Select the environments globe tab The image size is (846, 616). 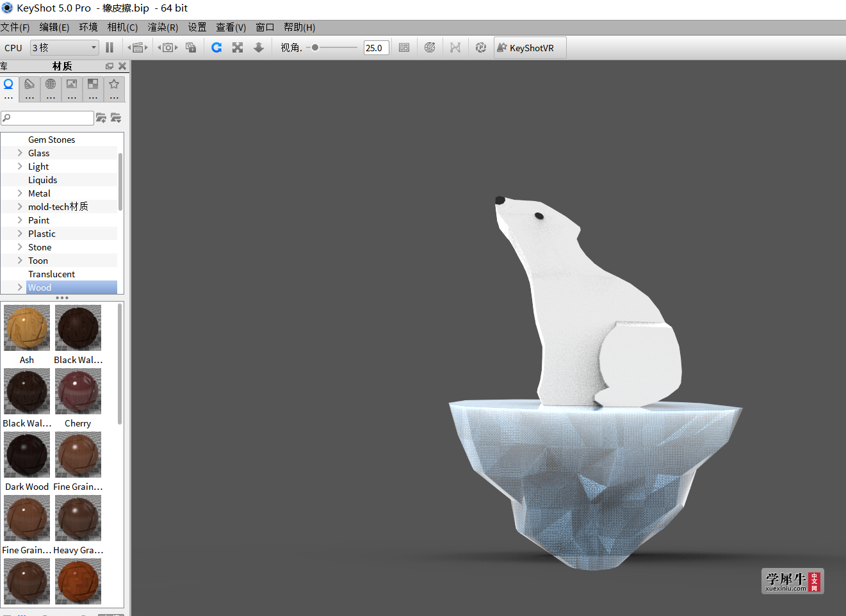coord(51,88)
